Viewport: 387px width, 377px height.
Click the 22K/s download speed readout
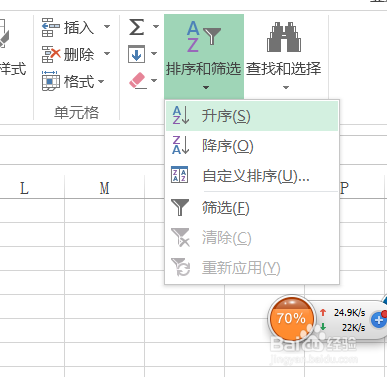point(354,328)
